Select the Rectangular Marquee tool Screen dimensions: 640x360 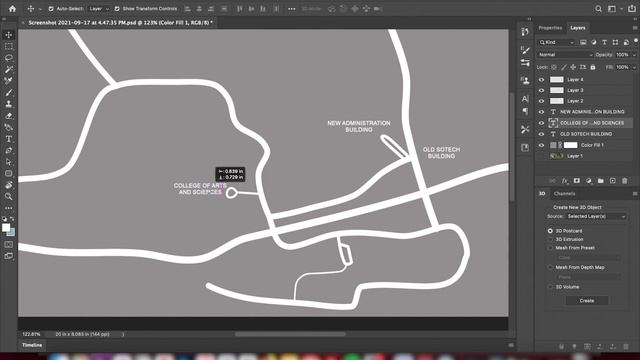point(9,47)
